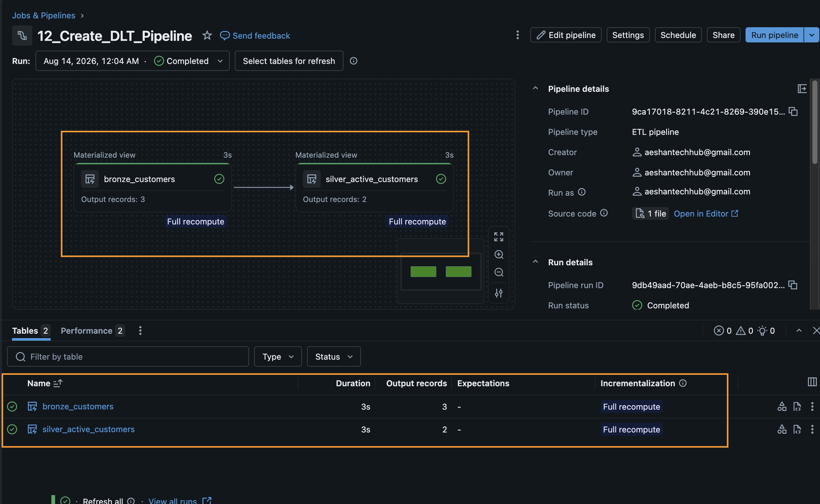Open the Type filter dropdown

click(278, 357)
